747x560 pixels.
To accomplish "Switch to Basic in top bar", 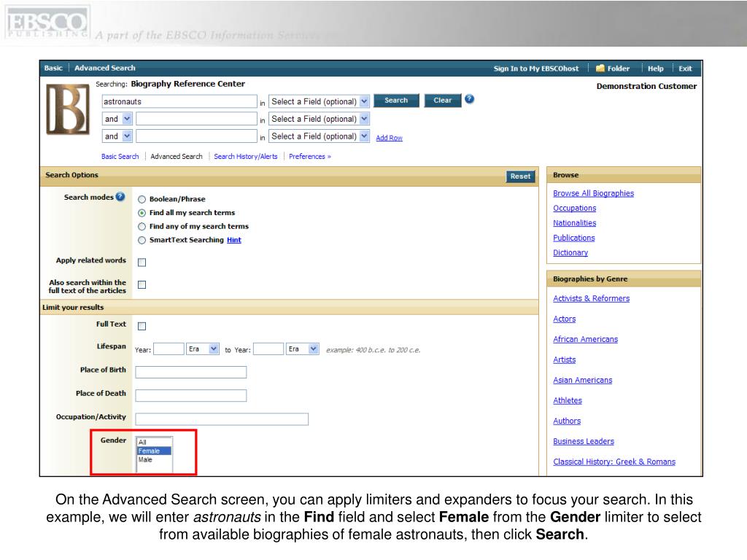I will (x=53, y=68).
